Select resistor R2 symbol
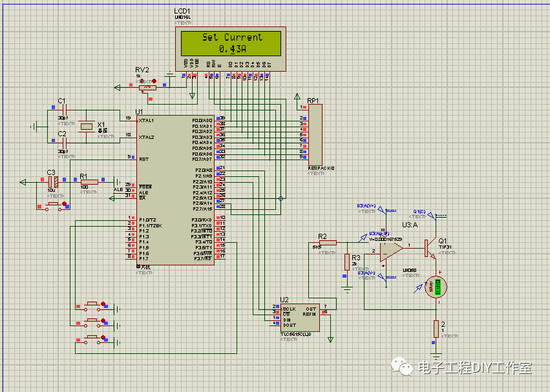The width and height of the screenshot is (550, 392). point(328,243)
